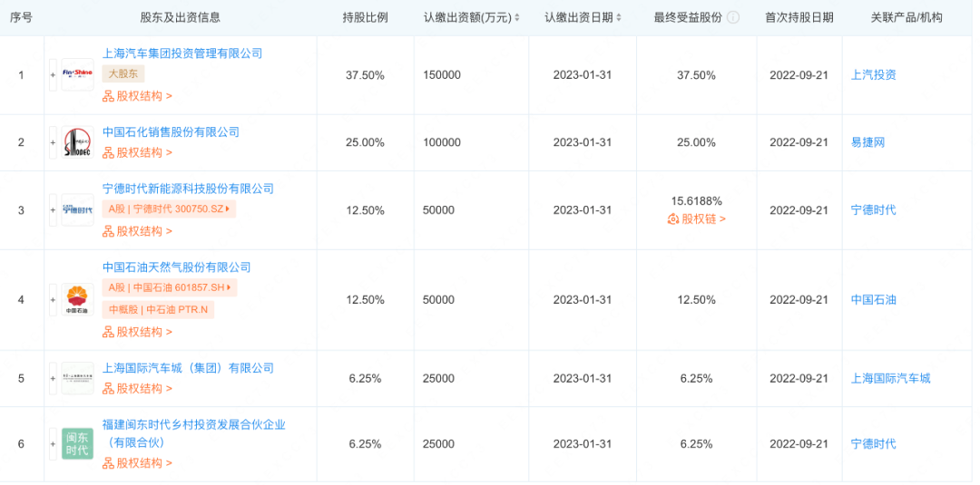Viewport: 980px width, 485px height.
Task: View 股权结构 for 中国石油天然气
Action: click(138, 332)
